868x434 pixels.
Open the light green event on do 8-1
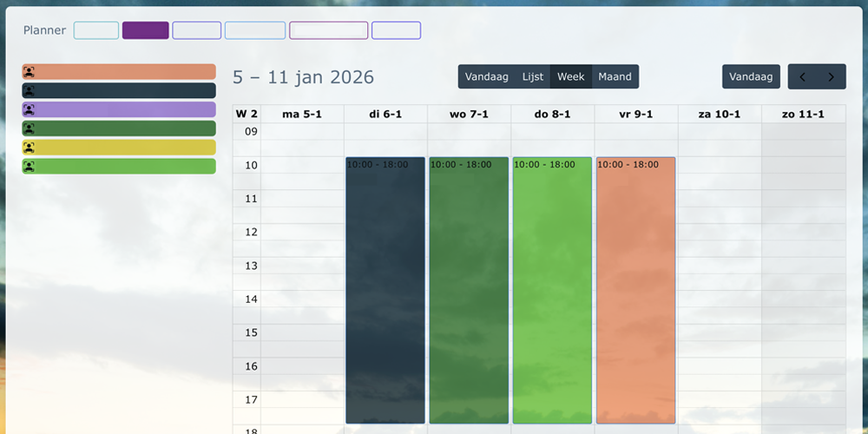pyautogui.click(x=552, y=291)
